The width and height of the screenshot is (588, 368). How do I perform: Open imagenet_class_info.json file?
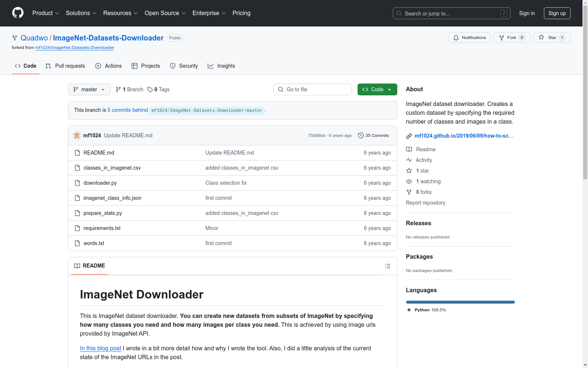[112, 198]
